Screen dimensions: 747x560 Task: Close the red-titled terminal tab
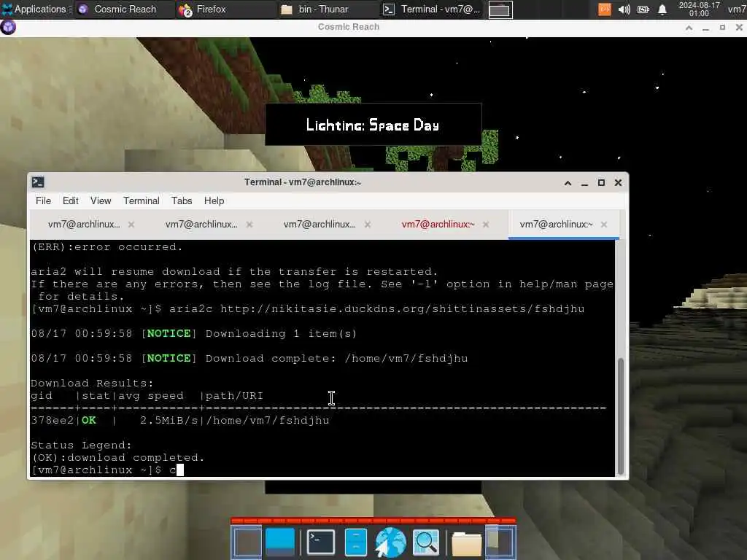485,225
